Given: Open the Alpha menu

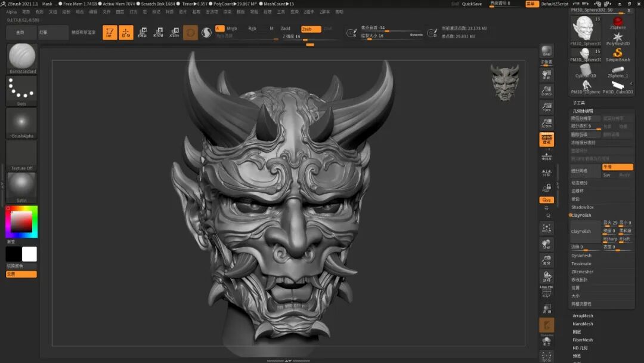Looking at the screenshot, I should click(11, 12).
